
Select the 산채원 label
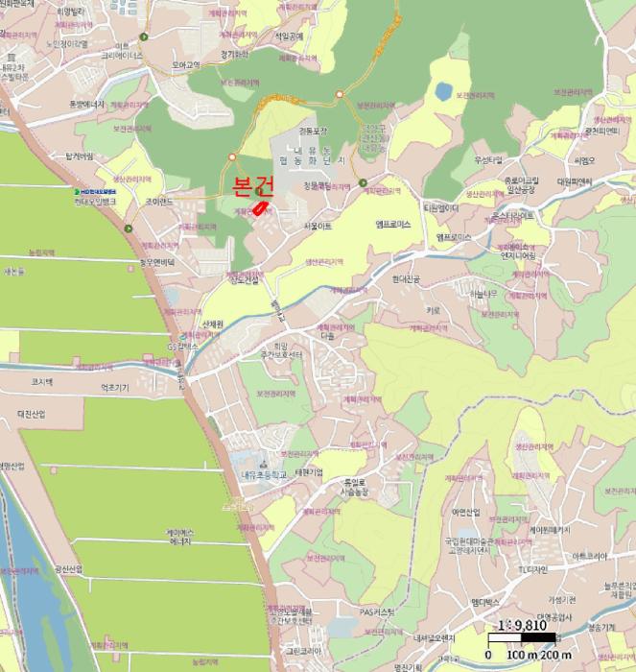[213, 324]
